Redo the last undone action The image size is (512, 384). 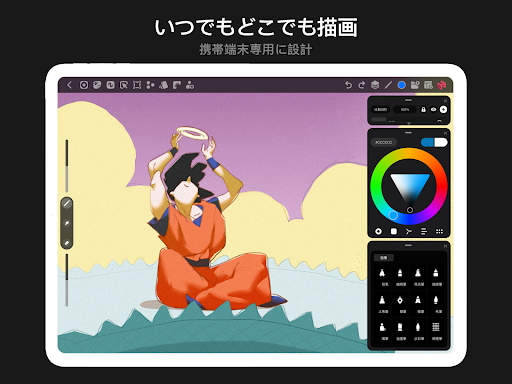[x=362, y=85]
